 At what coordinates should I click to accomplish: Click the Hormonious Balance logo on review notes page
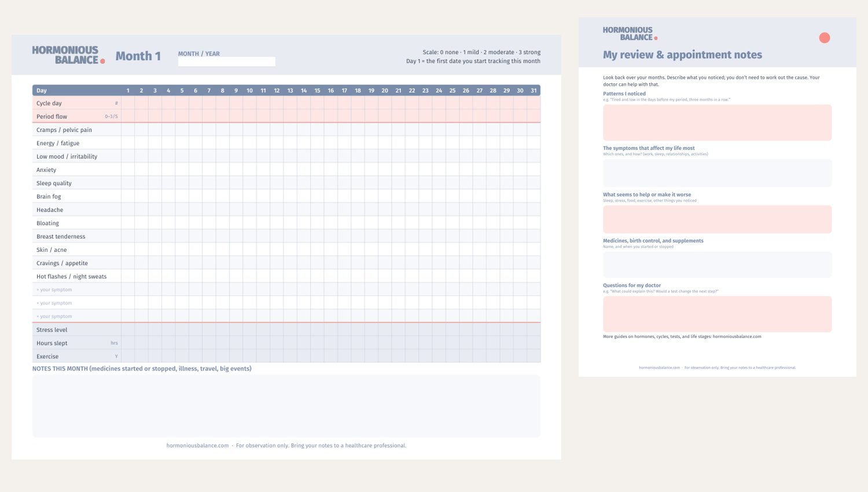click(x=630, y=34)
